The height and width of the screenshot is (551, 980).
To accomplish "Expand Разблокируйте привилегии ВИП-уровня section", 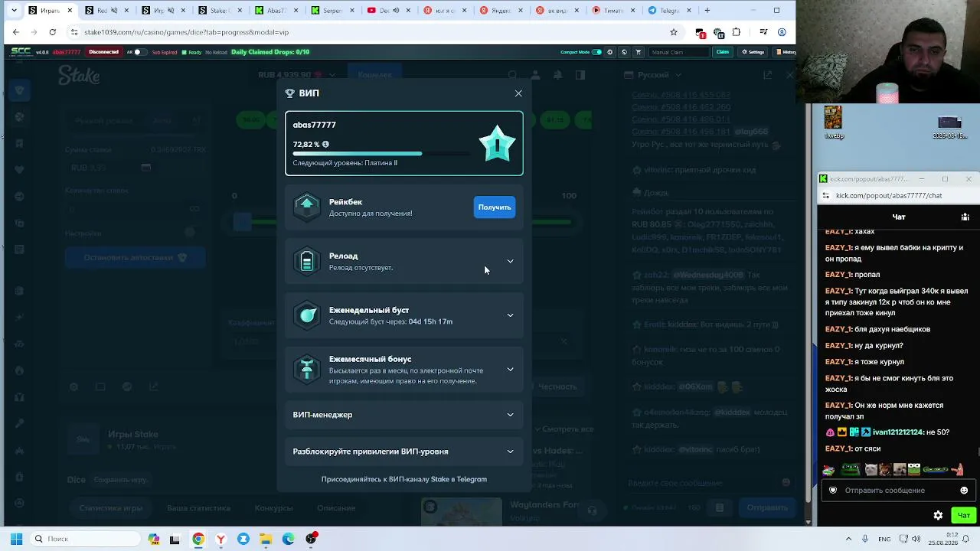I will pyautogui.click(x=404, y=452).
